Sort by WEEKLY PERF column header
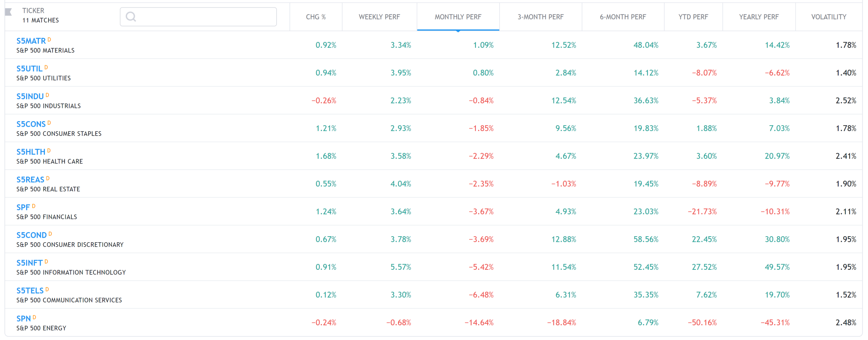Image resolution: width=868 pixels, height=340 pixels. 379,17
